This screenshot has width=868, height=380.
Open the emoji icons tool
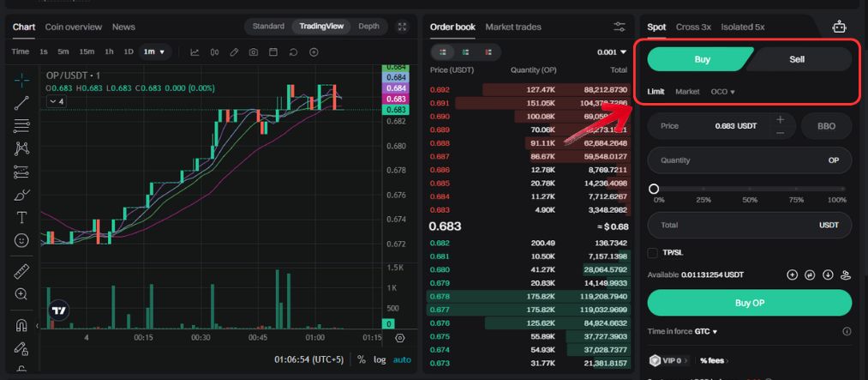point(21,240)
